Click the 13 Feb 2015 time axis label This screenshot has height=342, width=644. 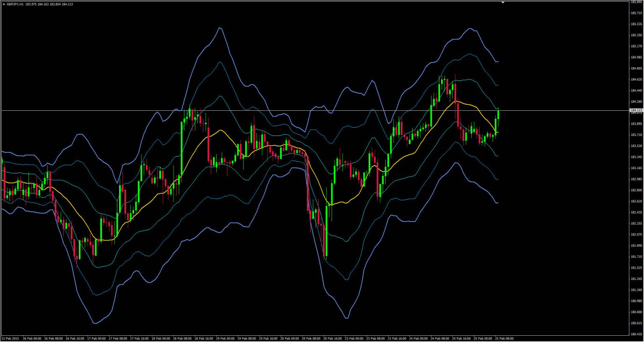11,337
